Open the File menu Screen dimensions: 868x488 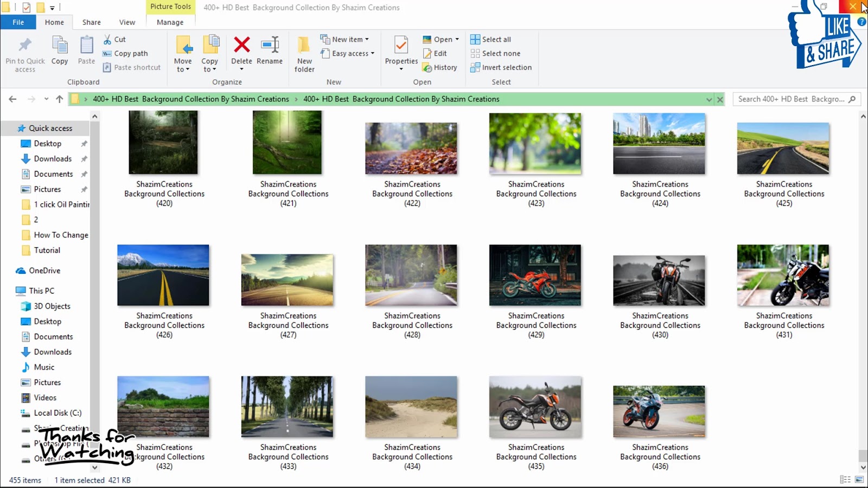click(x=18, y=22)
